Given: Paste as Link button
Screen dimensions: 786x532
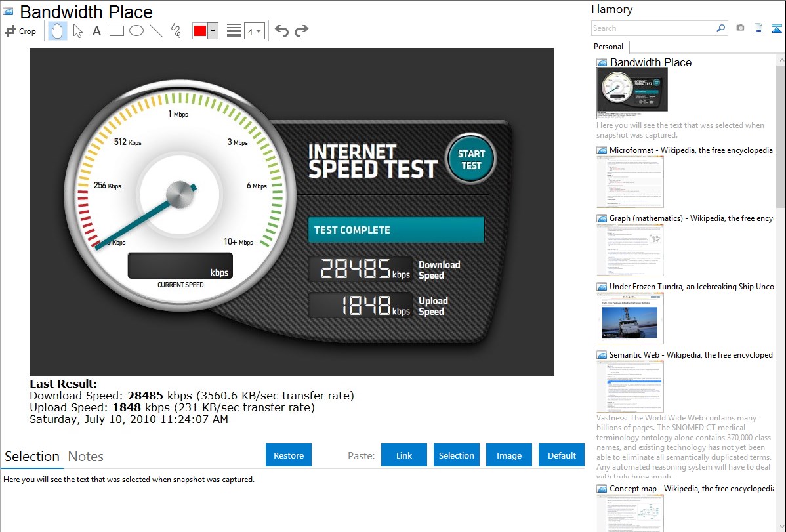Looking at the screenshot, I should pos(404,455).
